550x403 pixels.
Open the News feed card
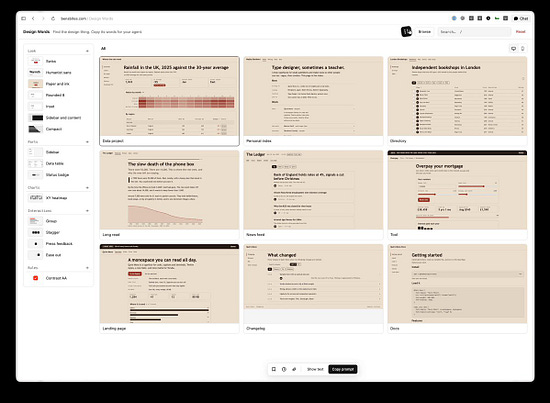point(313,195)
